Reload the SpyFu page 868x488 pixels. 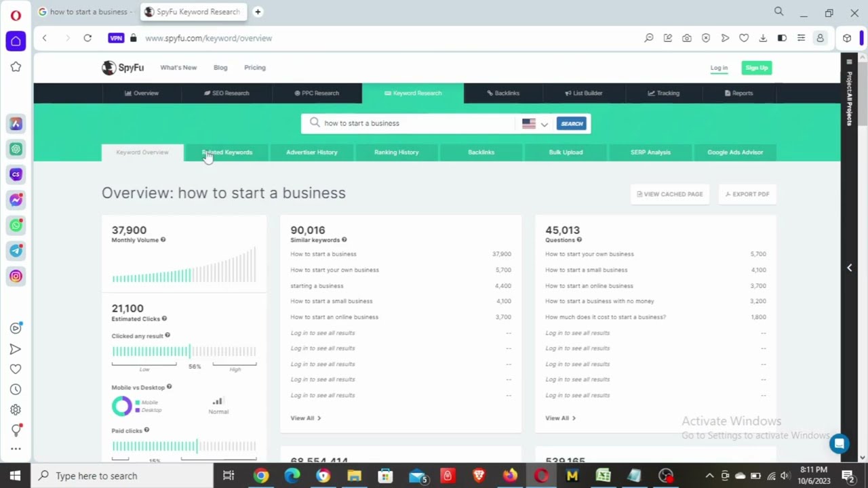(87, 38)
